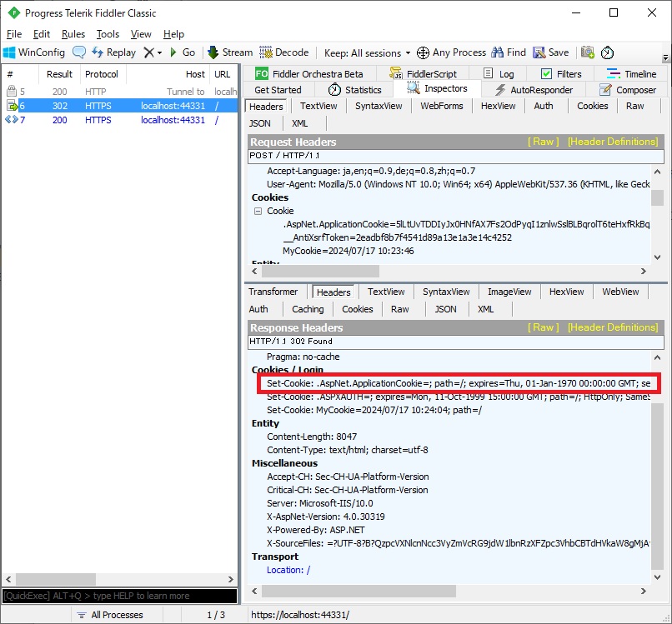Open Keep: All sessions dropdown

click(368, 53)
